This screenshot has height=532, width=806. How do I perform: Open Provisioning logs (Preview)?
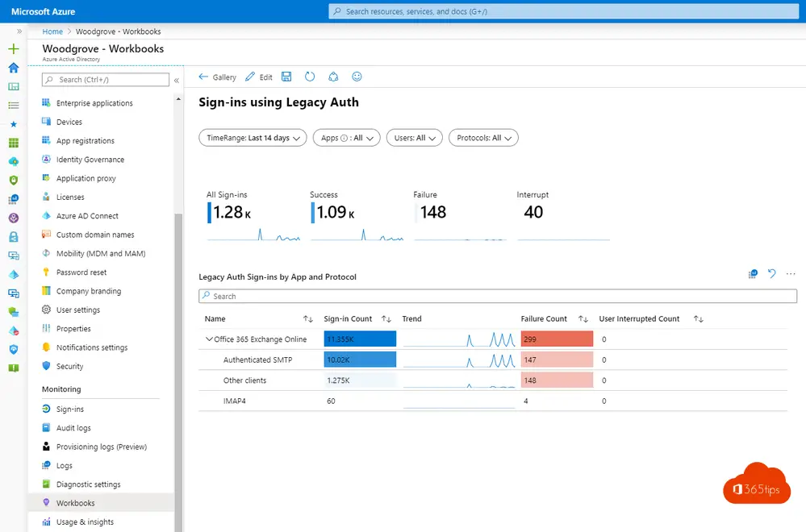click(100, 447)
